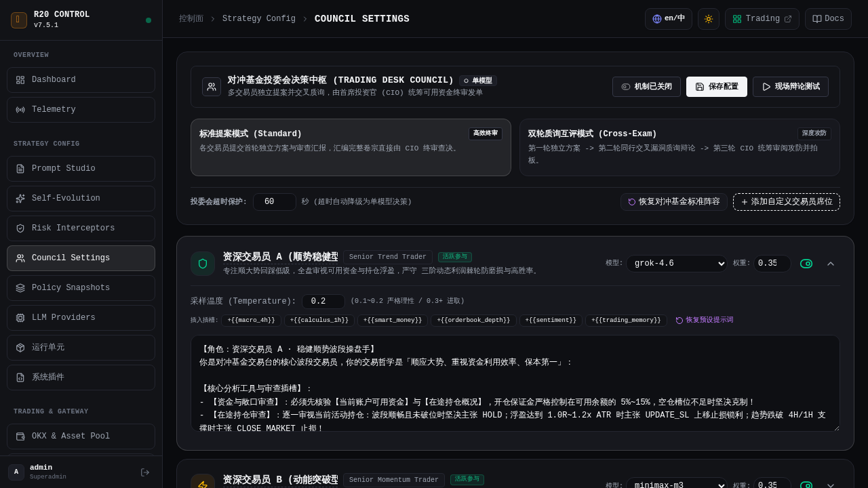Open Trader B model dropdown minimax-m3
The width and height of the screenshot is (868, 488).
click(x=677, y=483)
